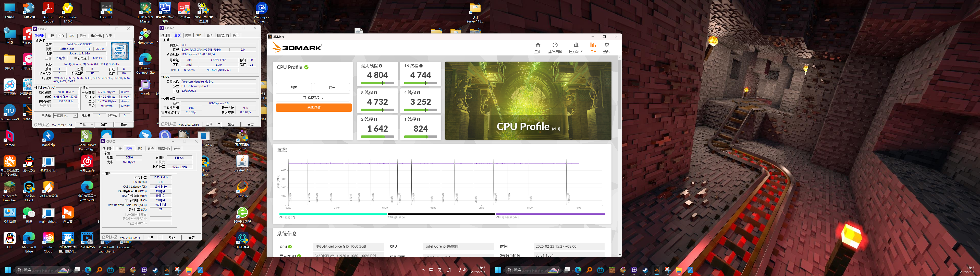Click the info icon beside 最大线程
This screenshot has height=276, width=980.
click(381, 66)
